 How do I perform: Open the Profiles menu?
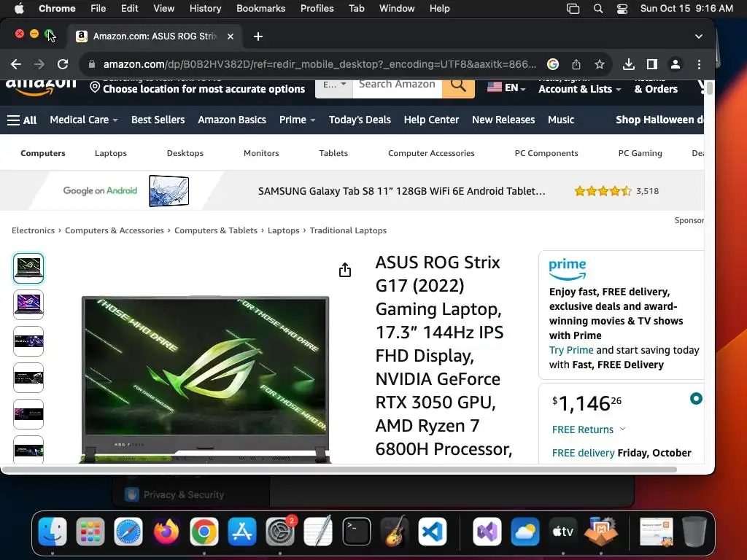pyautogui.click(x=317, y=9)
